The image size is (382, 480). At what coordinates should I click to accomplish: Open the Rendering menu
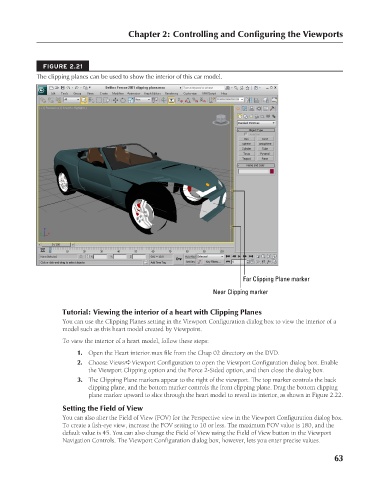pyautogui.click(x=172, y=94)
